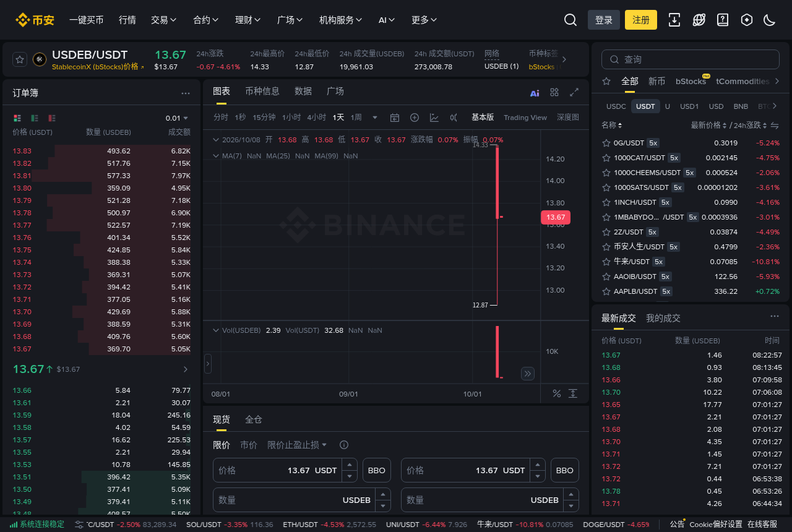Sort market list by 名称
The image size is (792, 532).
coord(612,125)
